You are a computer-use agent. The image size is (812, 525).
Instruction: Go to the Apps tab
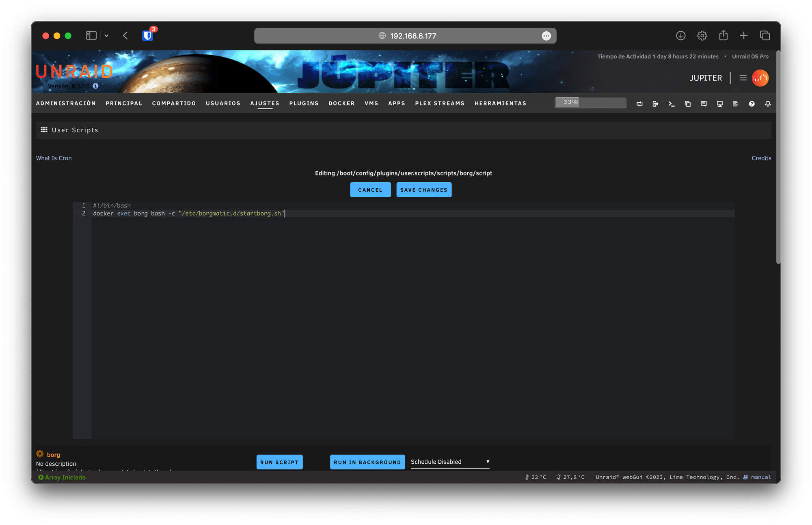397,103
